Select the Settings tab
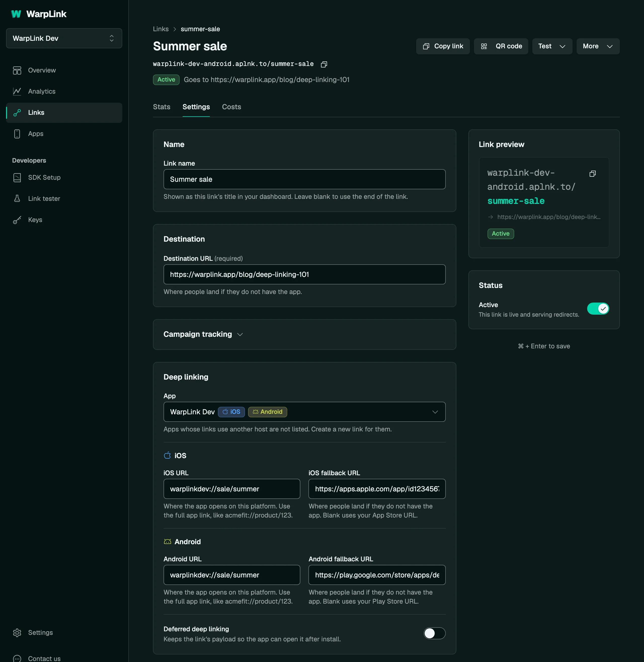Viewport: 644px width, 662px height. click(196, 107)
